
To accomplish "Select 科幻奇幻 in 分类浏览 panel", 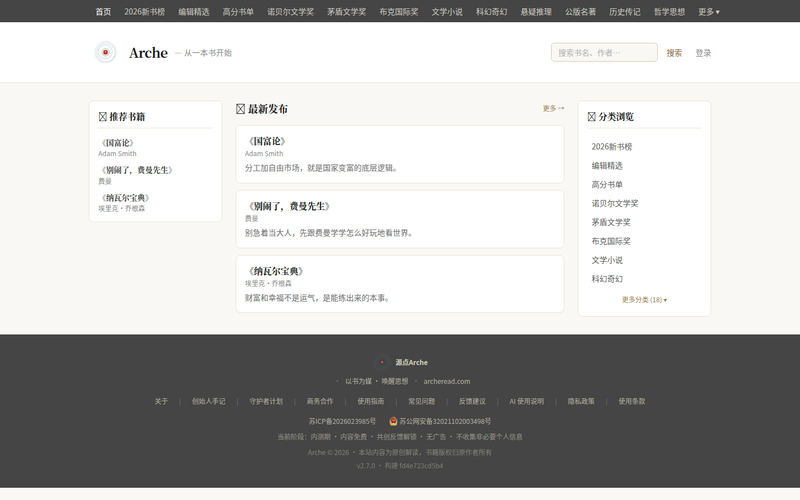I will (607, 279).
